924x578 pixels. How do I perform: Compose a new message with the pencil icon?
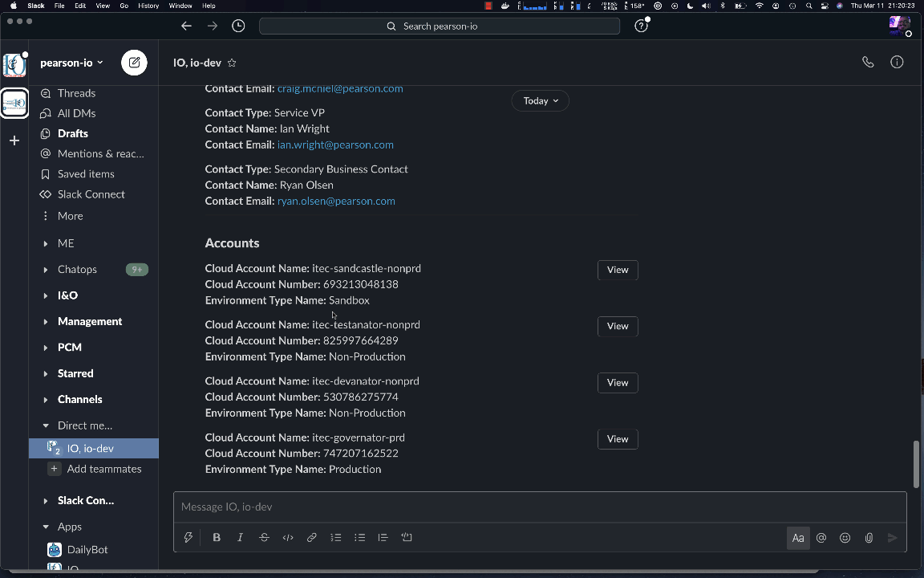(135, 63)
